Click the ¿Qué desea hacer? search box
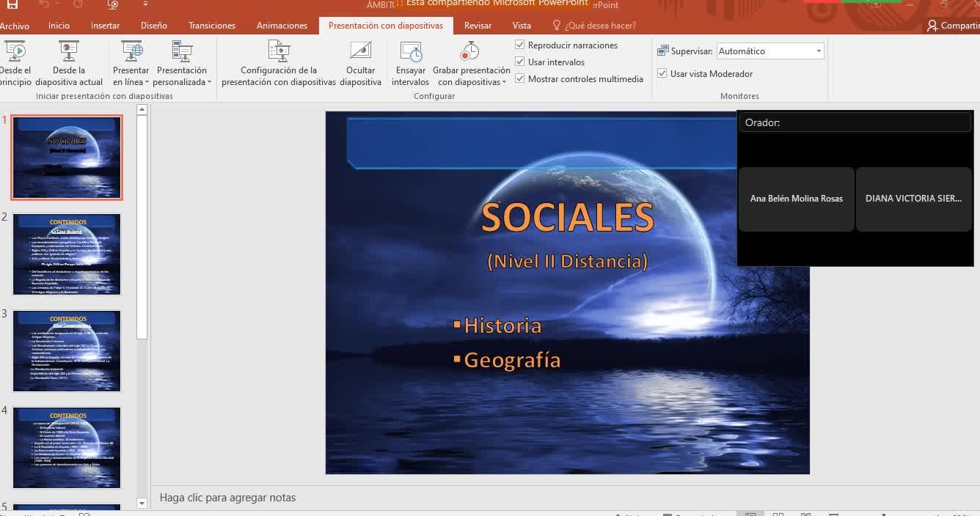Viewport: 980px width, 516px height. [599, 26]
